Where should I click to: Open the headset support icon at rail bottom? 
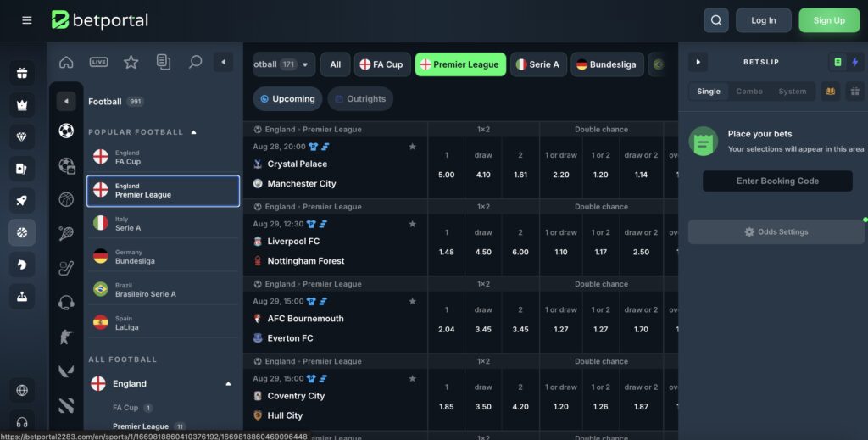[x=22, y=423]
